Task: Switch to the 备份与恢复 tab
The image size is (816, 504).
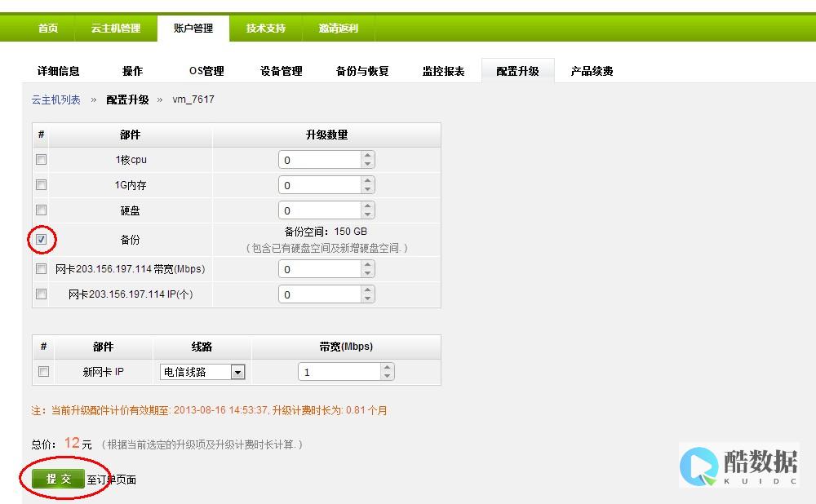Action: (362, 71)
